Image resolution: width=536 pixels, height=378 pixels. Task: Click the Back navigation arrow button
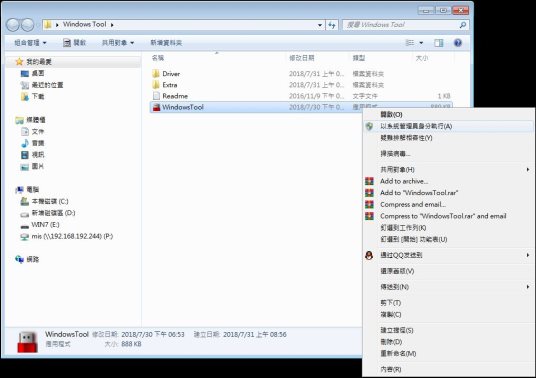(13, 25)
